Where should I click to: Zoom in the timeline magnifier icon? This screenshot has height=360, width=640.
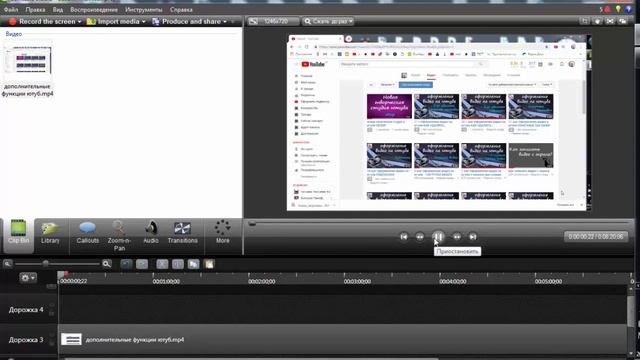[107, 264]
